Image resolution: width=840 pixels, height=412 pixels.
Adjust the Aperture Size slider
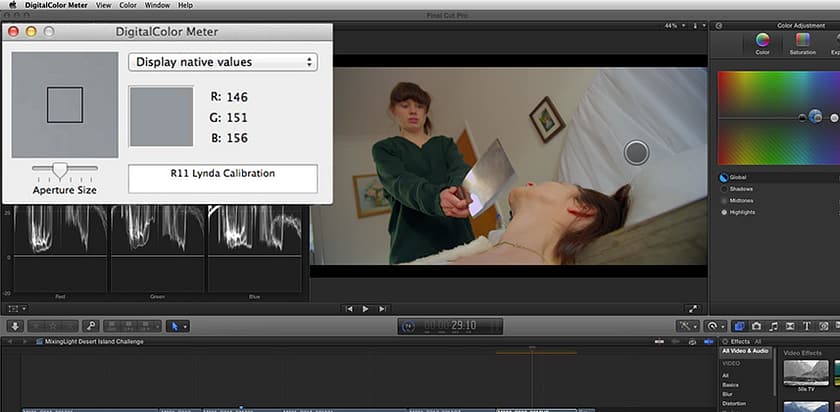coord(59,170)
